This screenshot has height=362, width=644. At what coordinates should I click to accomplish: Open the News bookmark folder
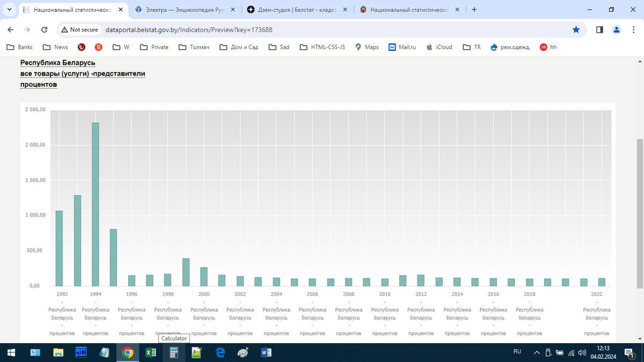55,47
